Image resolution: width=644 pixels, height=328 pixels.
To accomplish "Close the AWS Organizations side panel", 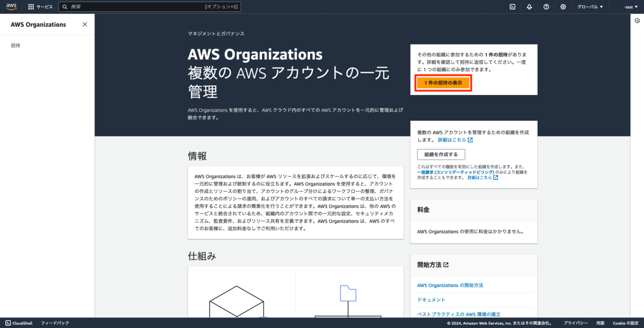I will coord(85,24).
